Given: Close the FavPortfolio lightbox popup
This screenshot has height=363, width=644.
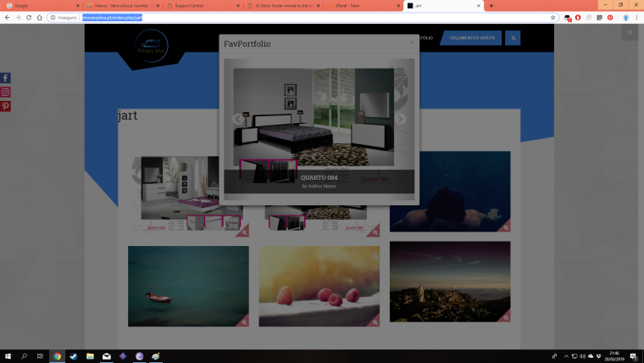Looking at the screenshot, I should tap(412, 42).
